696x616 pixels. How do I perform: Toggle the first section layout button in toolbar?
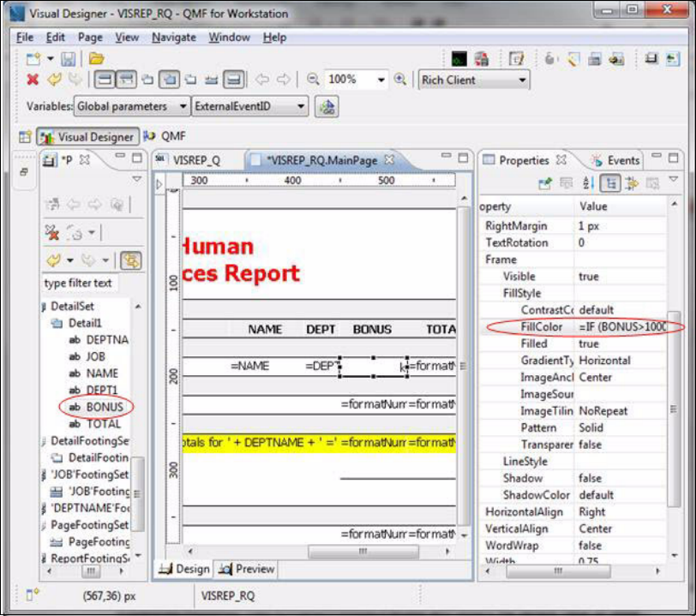[105, 80]
